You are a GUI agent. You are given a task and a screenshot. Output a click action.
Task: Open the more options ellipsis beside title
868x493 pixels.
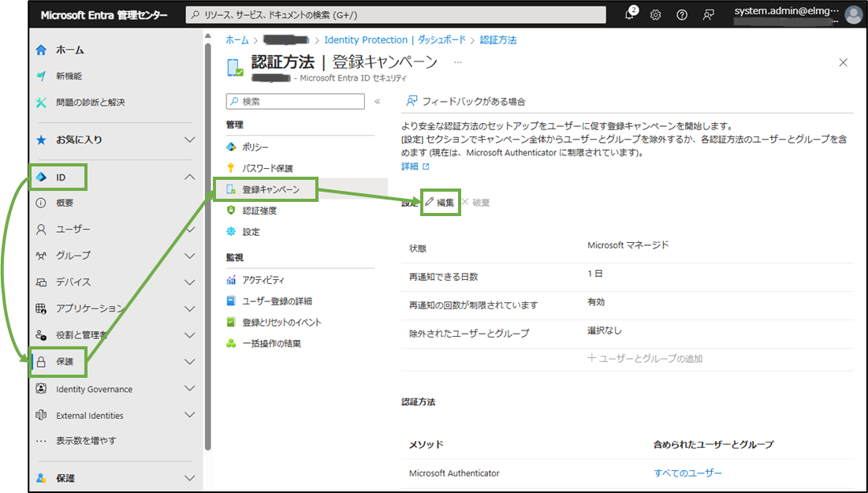coord(458,62)
